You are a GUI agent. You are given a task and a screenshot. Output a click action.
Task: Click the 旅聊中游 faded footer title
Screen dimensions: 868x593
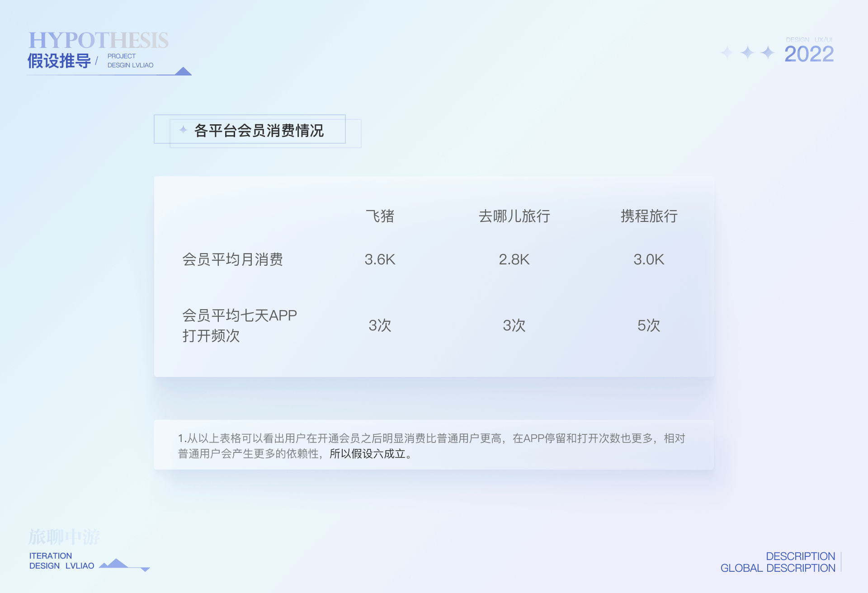point(64,537)
